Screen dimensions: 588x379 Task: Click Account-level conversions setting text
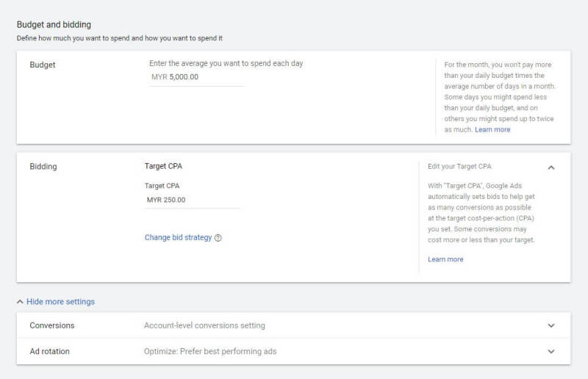coord(204,325)
